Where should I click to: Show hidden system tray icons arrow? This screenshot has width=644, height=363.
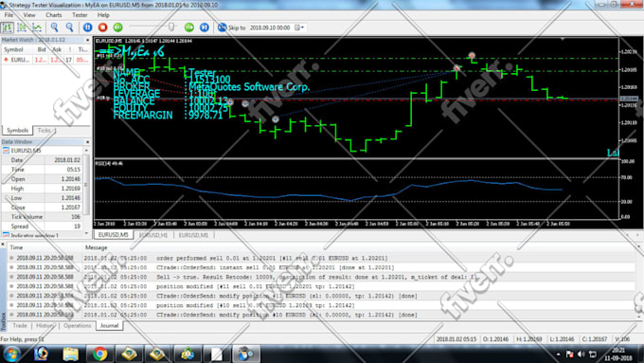tap(558, 354)
